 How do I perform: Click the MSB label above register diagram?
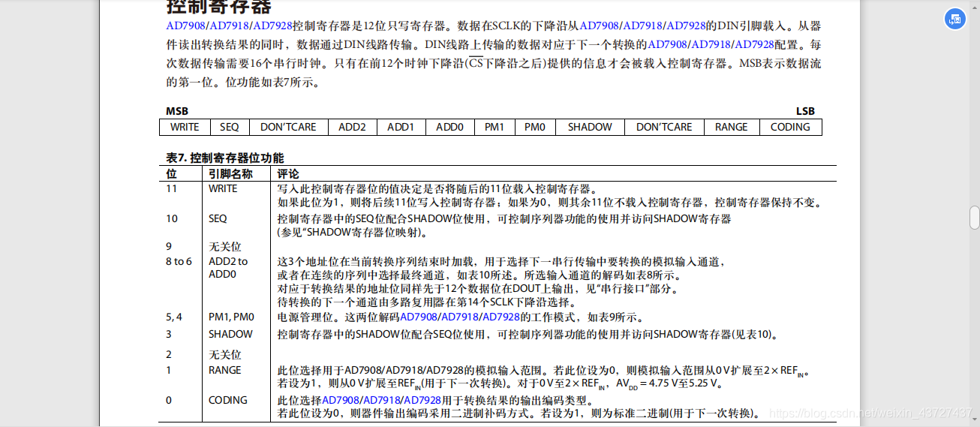(x=177, y=111)
